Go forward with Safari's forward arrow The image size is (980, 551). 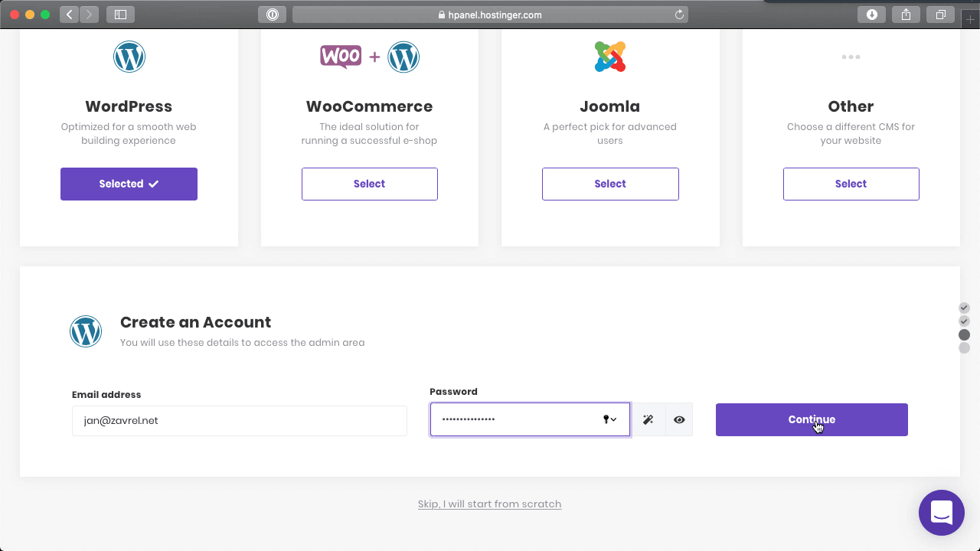89,14
